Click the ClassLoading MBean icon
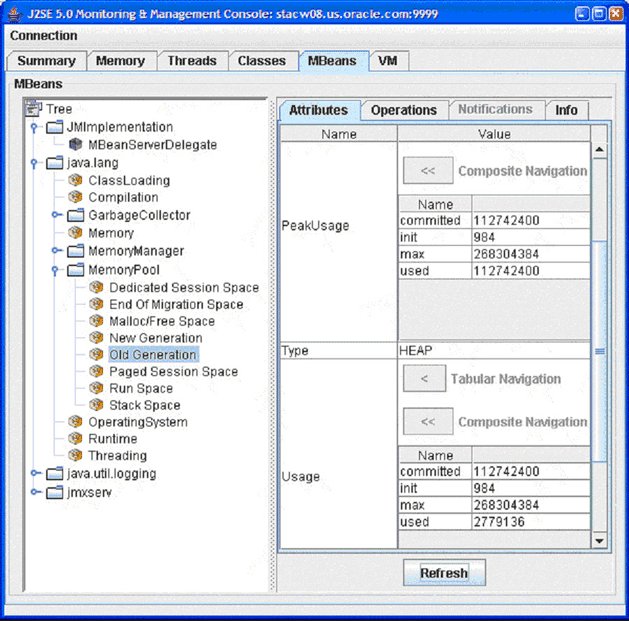 pos(76,181)
